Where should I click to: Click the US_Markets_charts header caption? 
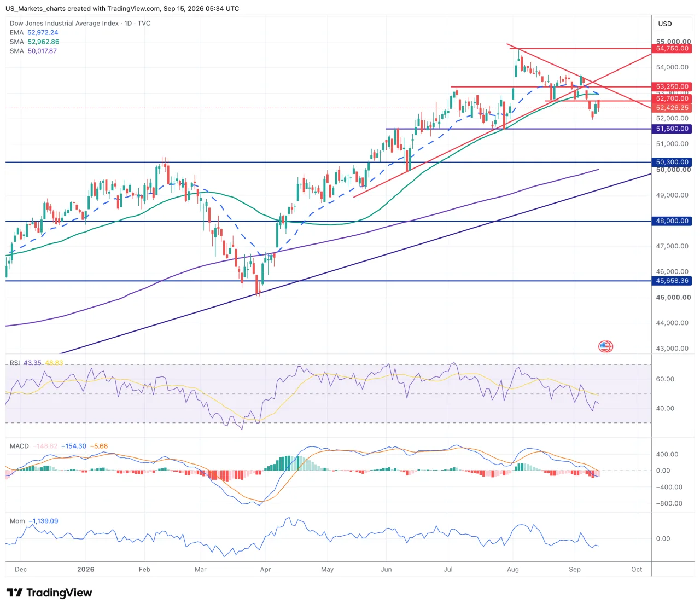tap(122, 8)
